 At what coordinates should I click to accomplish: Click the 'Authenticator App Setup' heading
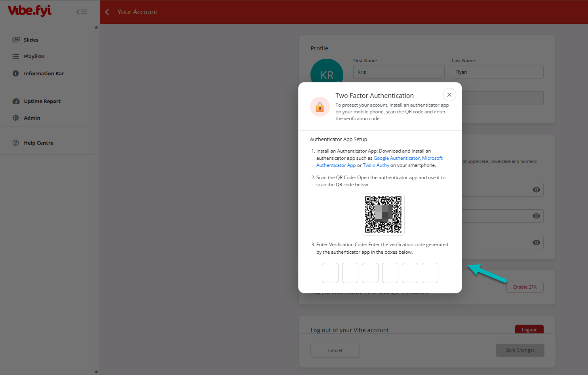coord(339,139)
